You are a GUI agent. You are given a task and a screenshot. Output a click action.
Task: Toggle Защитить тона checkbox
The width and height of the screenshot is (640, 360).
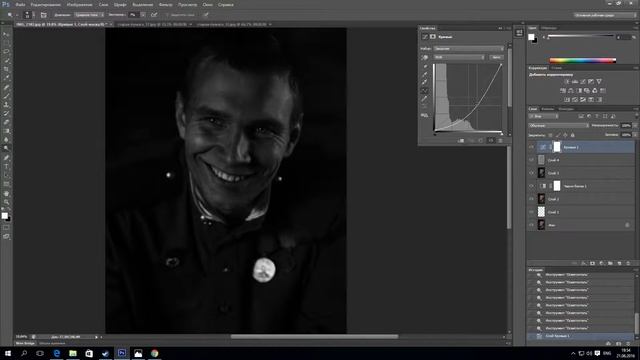coord(168,15)
